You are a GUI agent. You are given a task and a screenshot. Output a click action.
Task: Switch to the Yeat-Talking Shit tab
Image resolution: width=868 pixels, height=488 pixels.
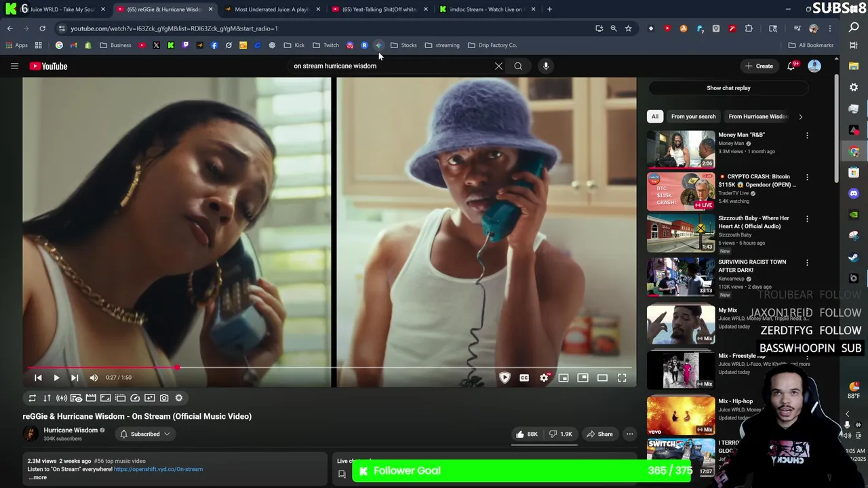(379, 9)
